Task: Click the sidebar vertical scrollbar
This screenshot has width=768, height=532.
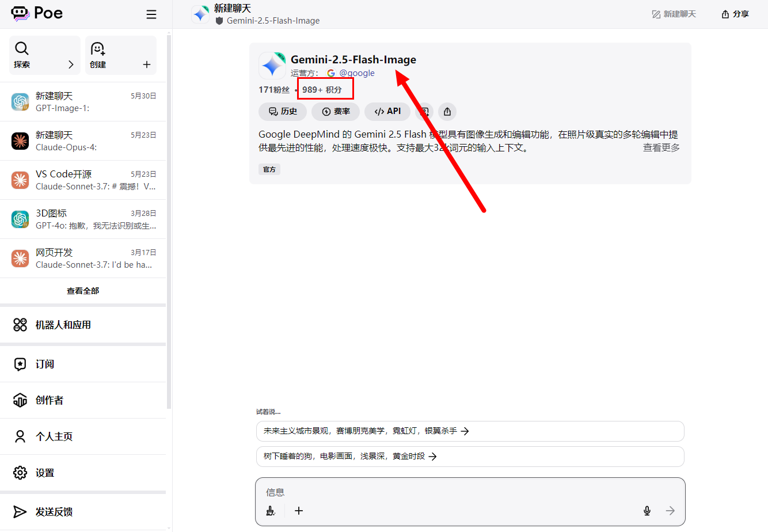Action: [169, 222]
